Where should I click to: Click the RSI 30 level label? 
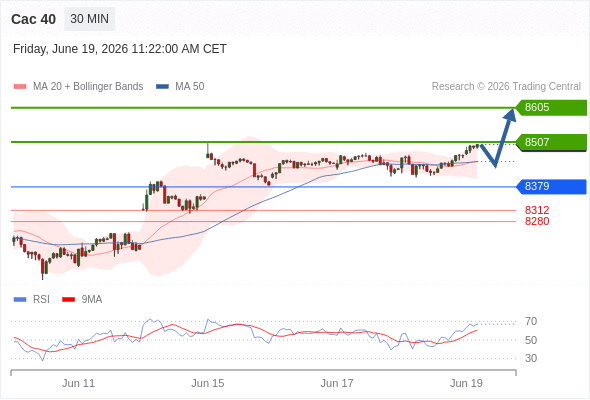tap(531, 358)
